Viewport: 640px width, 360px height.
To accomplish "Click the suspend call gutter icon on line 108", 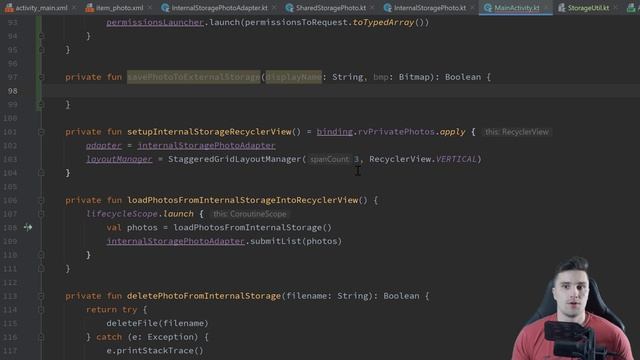I will [28, 227].
